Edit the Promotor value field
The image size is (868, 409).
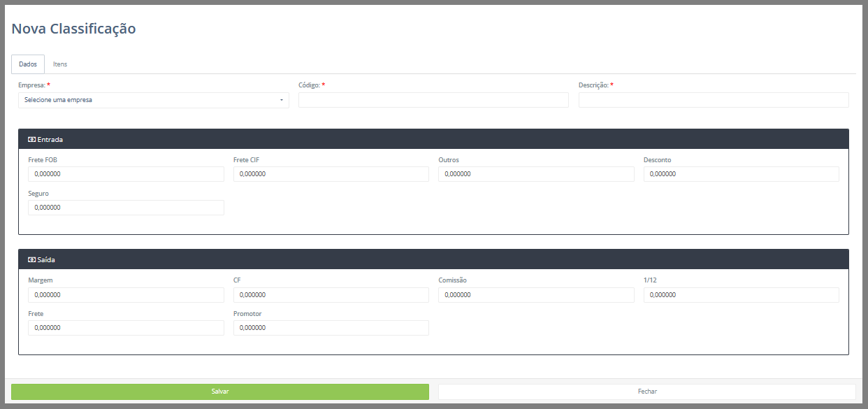point(331,328)
